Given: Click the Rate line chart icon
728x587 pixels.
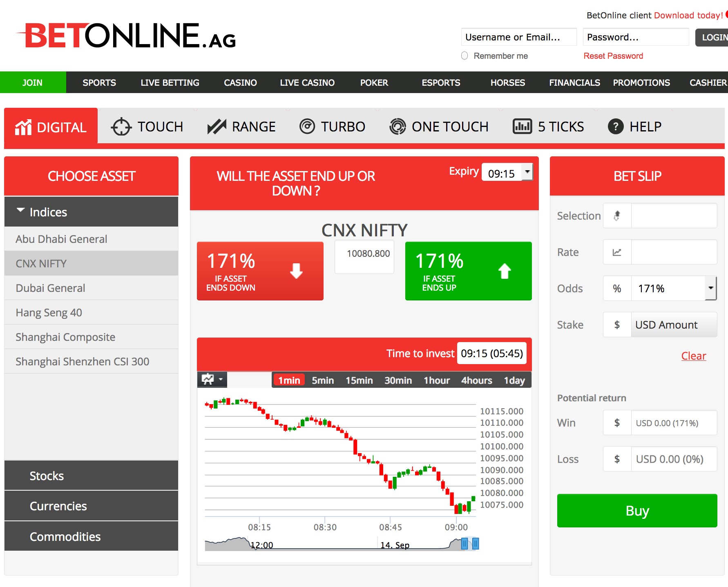Looking at the screenshot, I should 617,252.
